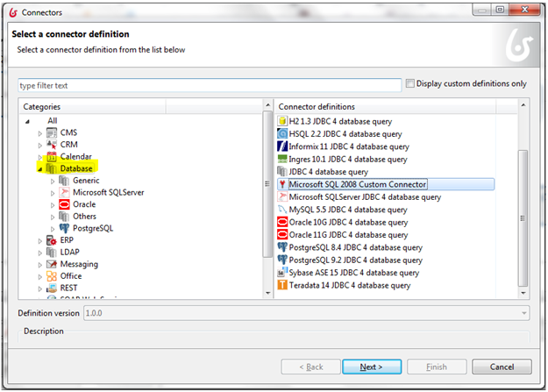
Task: Click the Sybase ASE 15 connector icon
Action: [x=282, y=273]
